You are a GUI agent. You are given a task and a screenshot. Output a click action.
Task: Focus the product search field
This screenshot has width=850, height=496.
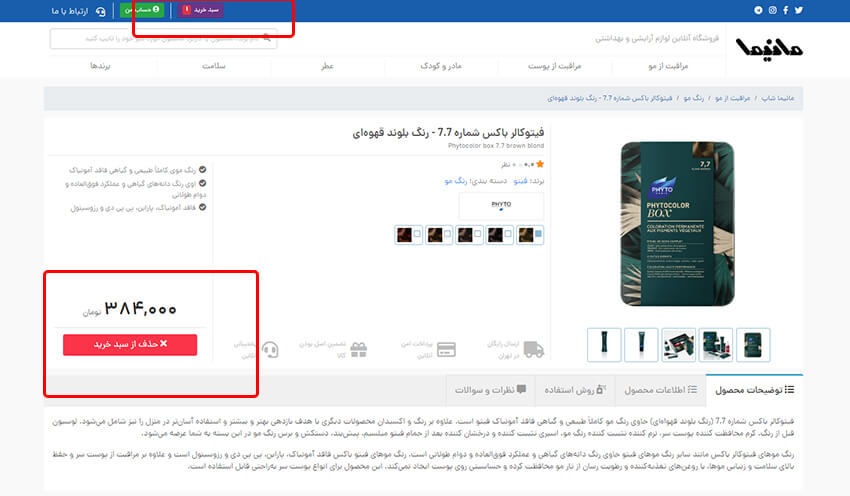(163, 38)
